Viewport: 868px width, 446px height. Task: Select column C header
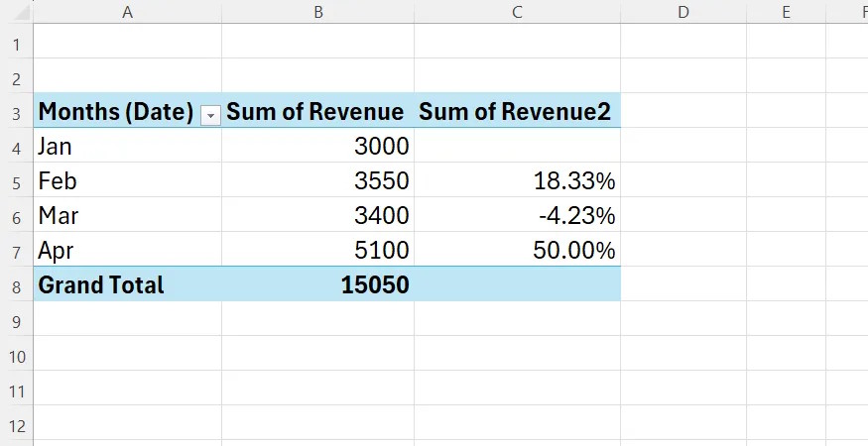pos(517,12)
